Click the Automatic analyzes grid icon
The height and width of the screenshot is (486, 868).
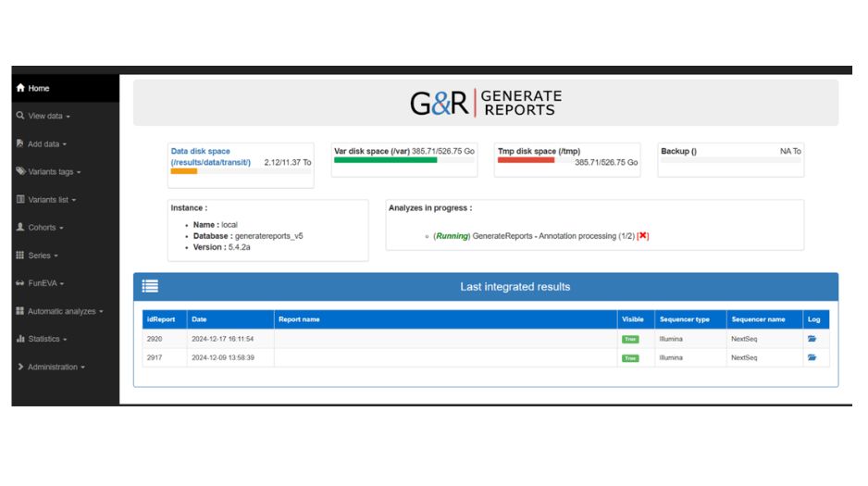coord(20,311)
